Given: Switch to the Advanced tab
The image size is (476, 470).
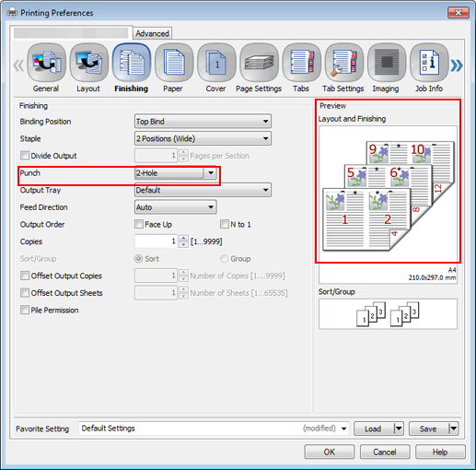Looking at the screenshot, I should coord(152,33).
